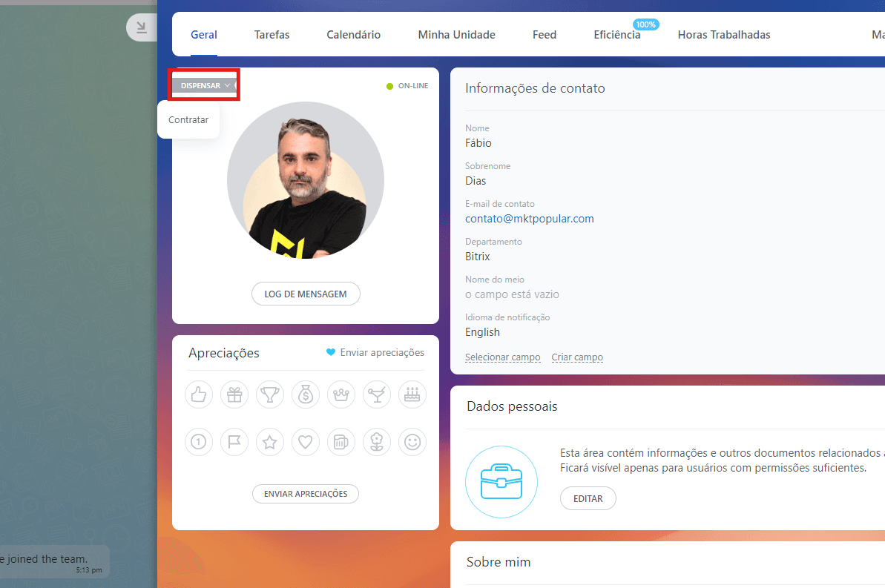This screenshot has width=885, height=588.
Task: Click the Log de Mensagem button
Action: point(306,294)
